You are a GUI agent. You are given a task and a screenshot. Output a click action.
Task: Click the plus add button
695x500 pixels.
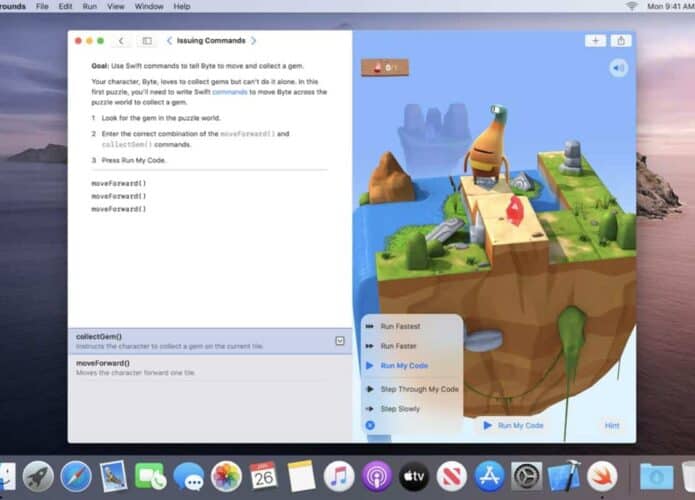tap(595, 41)
